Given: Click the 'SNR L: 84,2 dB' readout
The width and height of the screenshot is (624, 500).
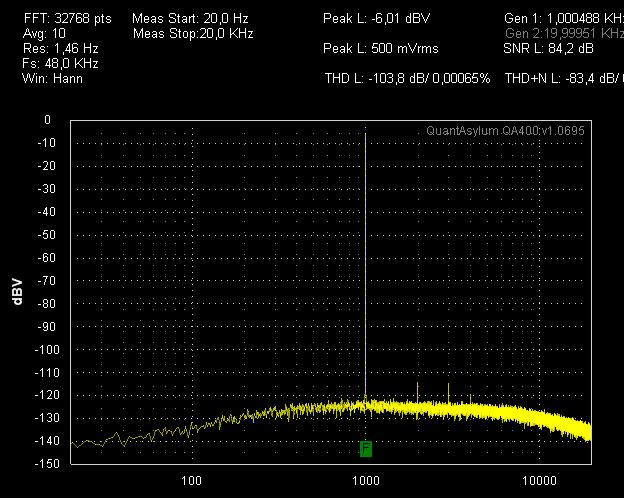Looking at the screenshot, I should 548,49.
